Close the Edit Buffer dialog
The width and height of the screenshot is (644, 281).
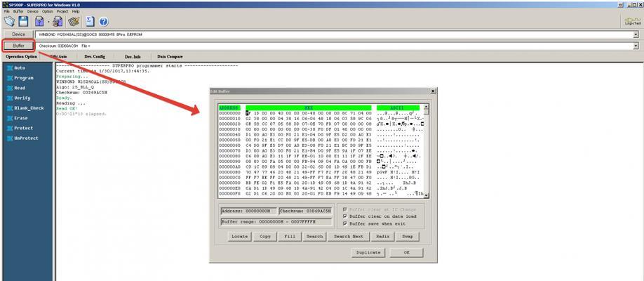432,91
